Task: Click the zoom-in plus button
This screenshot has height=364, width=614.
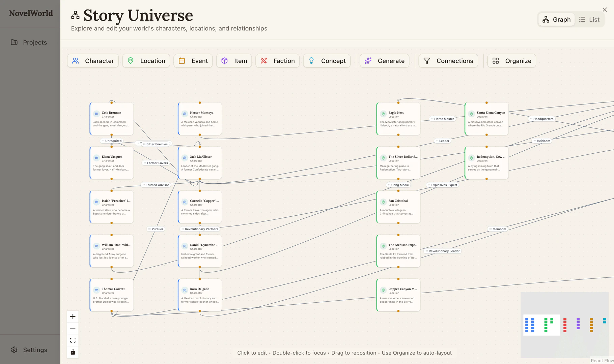Action: click(73, 316)
